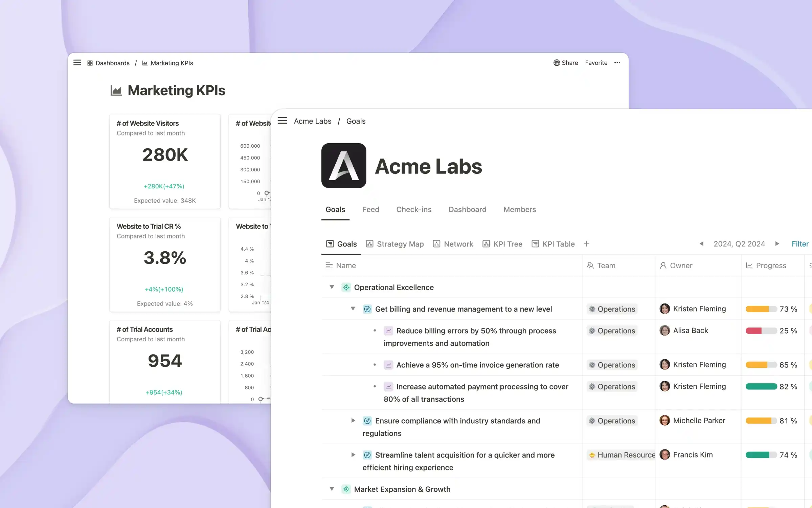The width and height of the screenshot is (812, 508).
Task: Click the KPI Table view icon
Action: click(x=536, y=244)
